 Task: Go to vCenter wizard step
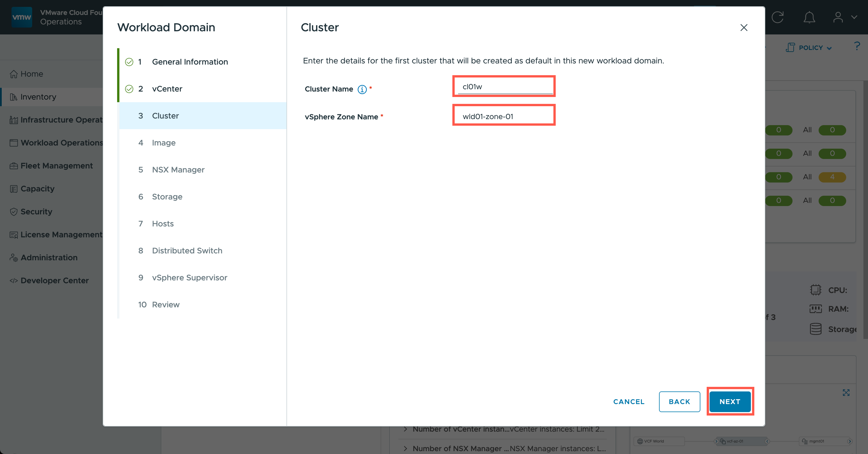[x=167, y=89]
